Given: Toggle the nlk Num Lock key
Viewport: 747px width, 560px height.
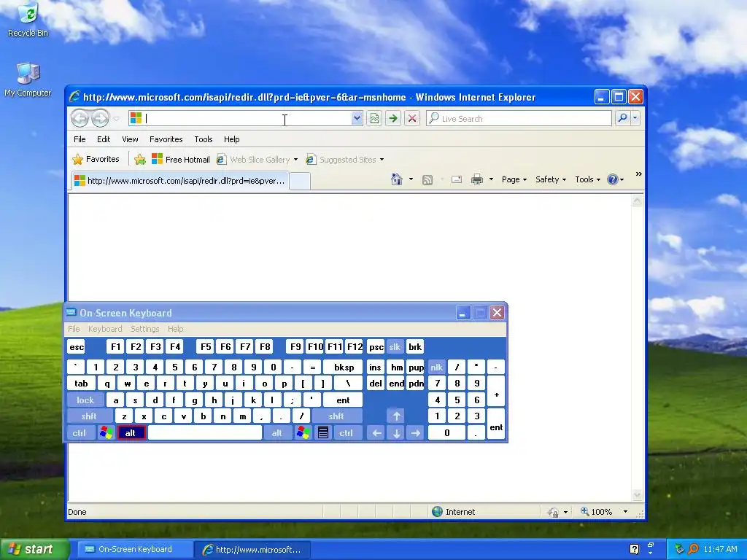Looking at the screenshot, I should (x=436, y=367).
